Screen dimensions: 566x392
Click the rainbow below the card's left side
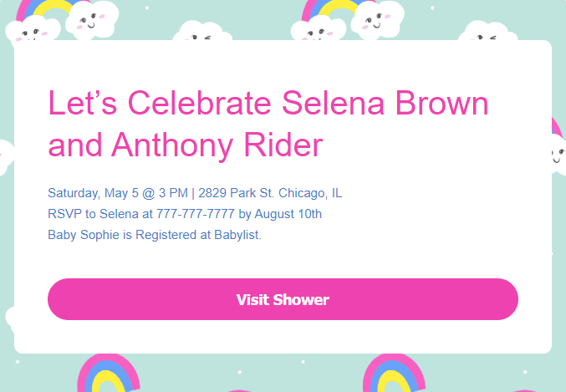pyautogui.click(x=109, y=373)
